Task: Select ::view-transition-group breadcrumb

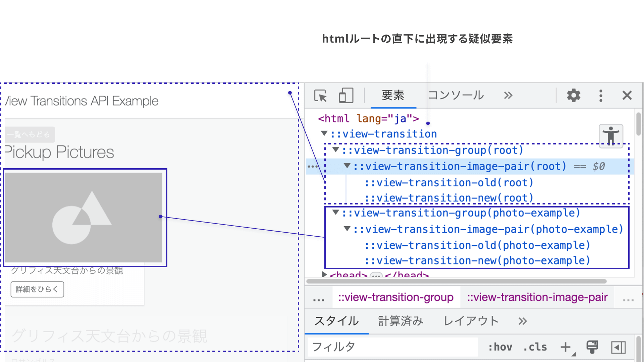Action: (396, 297)
